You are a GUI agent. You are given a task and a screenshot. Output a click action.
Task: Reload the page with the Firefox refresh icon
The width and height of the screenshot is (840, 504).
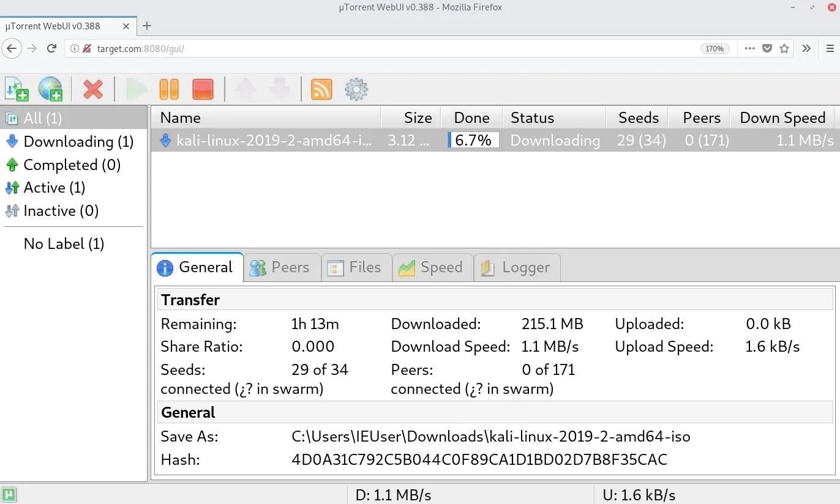(52, 48)
